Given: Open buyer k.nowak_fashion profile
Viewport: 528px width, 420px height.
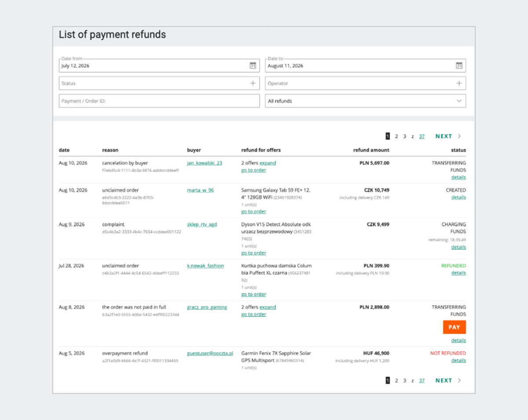Looking at the screenshot, I should pyautogui.click(x=205, y=266).
